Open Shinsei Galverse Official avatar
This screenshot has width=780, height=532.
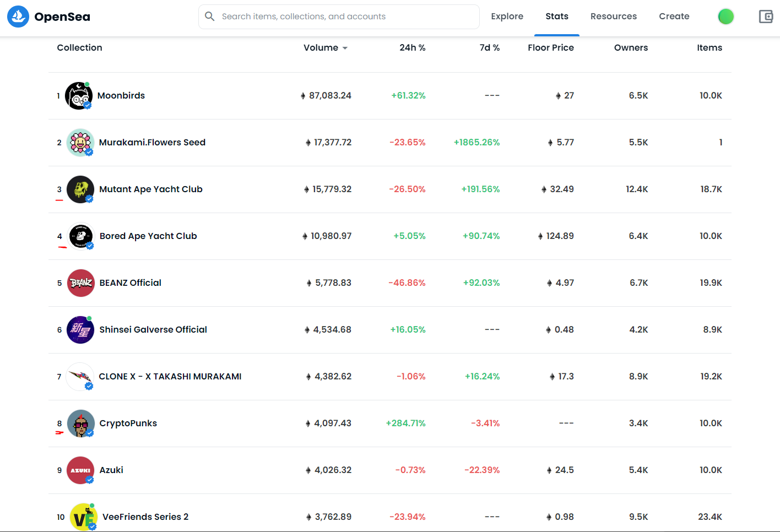pyautogui.click(x=80, y=330)
